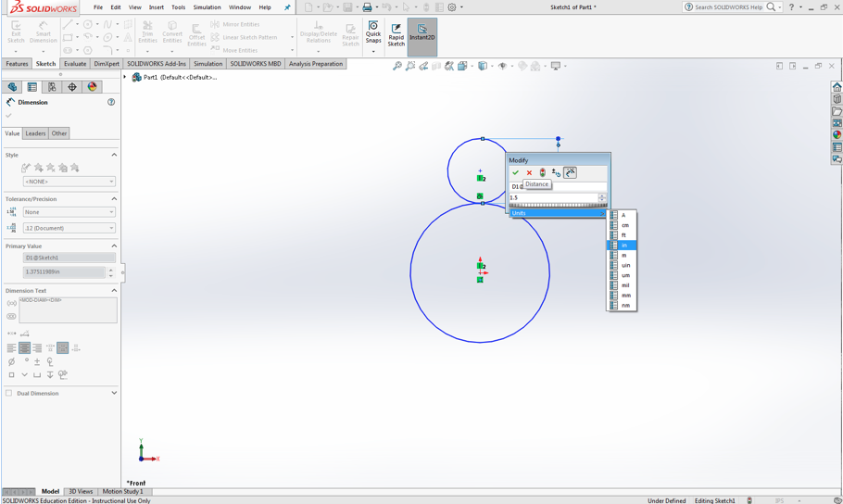Select the mm unit option

pos(626,296)
